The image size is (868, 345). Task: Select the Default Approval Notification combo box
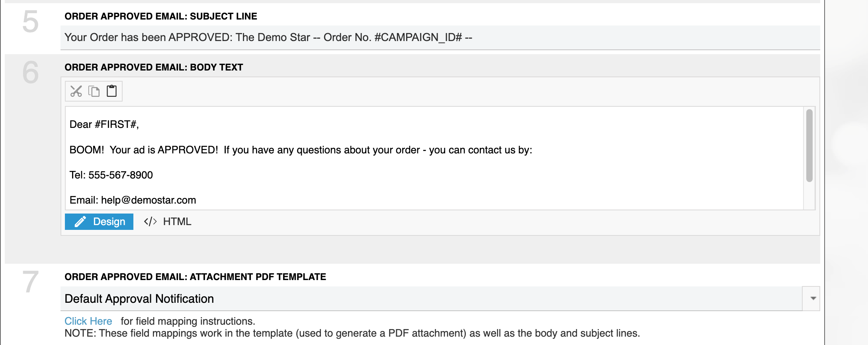coord(430,299)
